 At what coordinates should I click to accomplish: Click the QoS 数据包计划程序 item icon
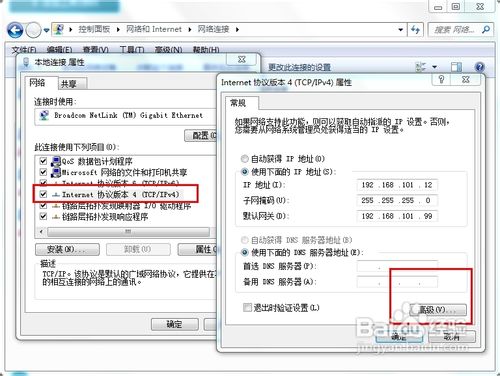tap(55, 161)
